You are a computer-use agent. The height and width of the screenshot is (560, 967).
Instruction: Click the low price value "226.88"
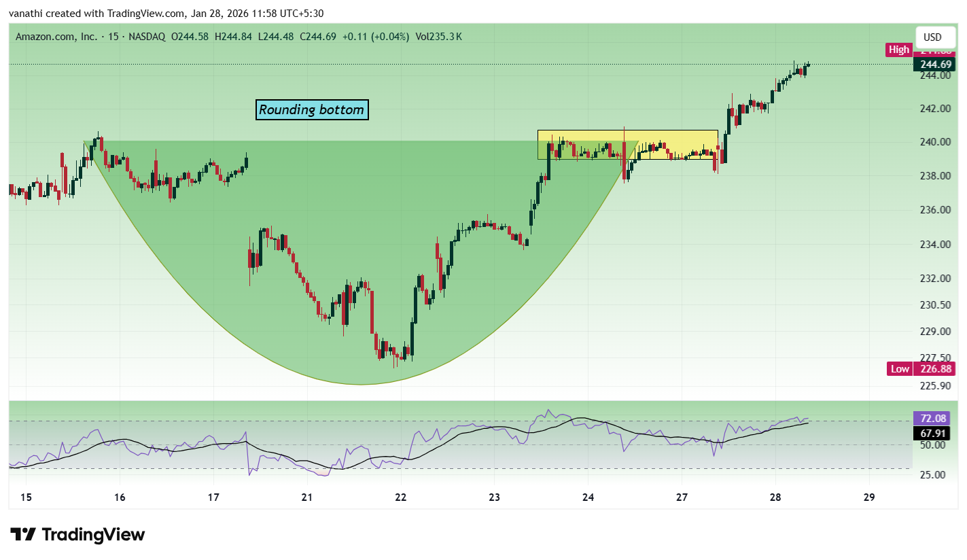pyautogui.click(x=936, y=369)
